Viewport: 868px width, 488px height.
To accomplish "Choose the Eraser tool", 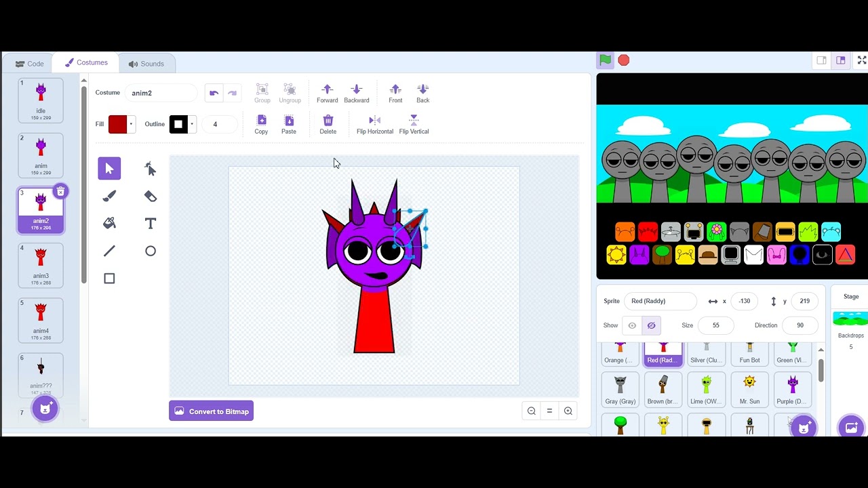I will click(151, 196).
